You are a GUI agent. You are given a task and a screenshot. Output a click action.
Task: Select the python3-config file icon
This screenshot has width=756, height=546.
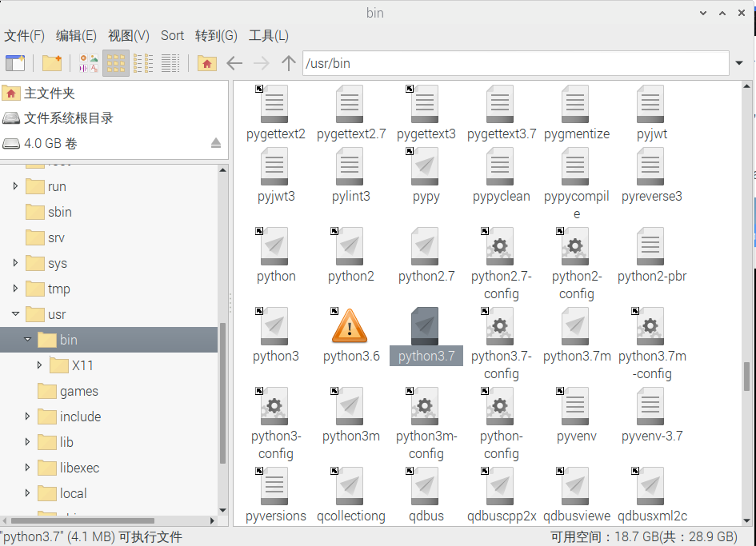[x=274, y=407]
